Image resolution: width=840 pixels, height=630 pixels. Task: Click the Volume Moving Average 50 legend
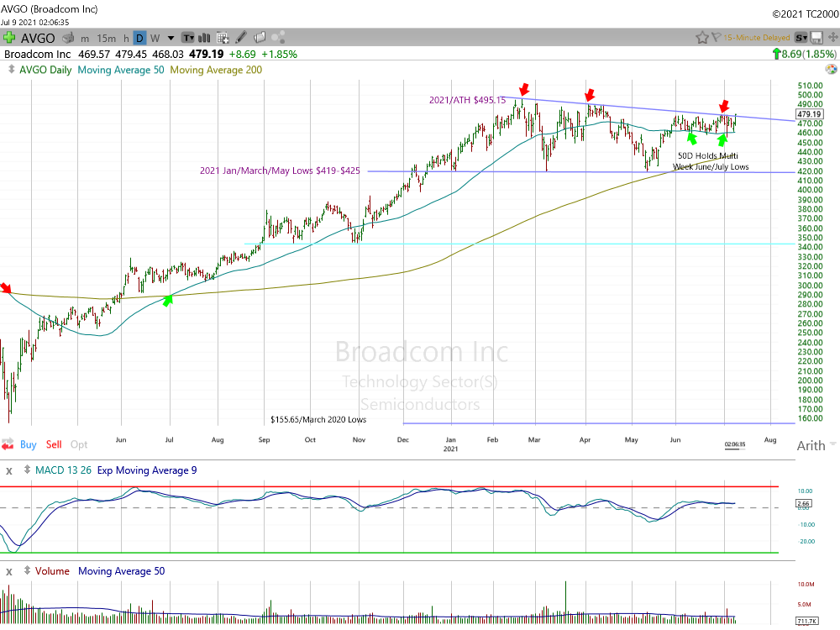pyautogui.click(x=122, y=571)
